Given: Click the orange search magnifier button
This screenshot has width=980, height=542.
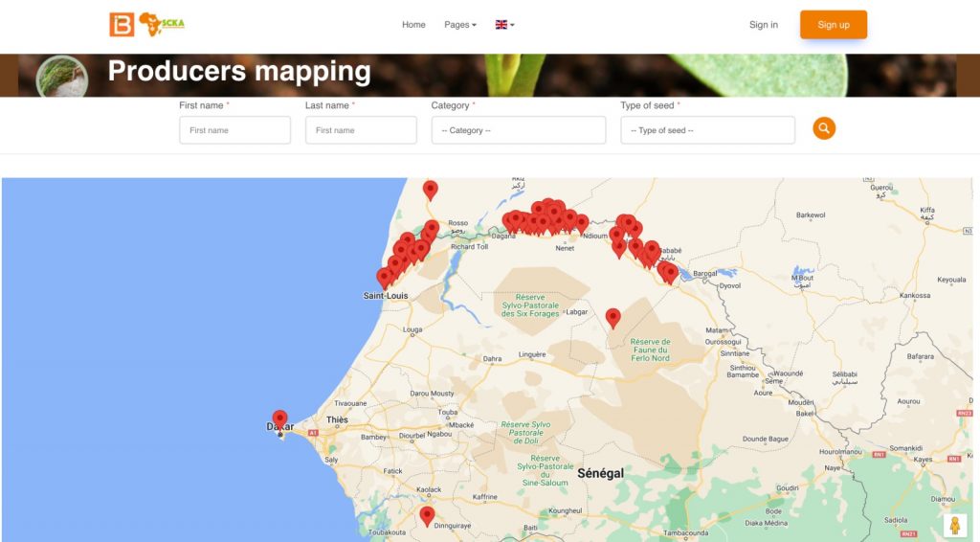Looking at the screenshot, I should pos(824,128).
